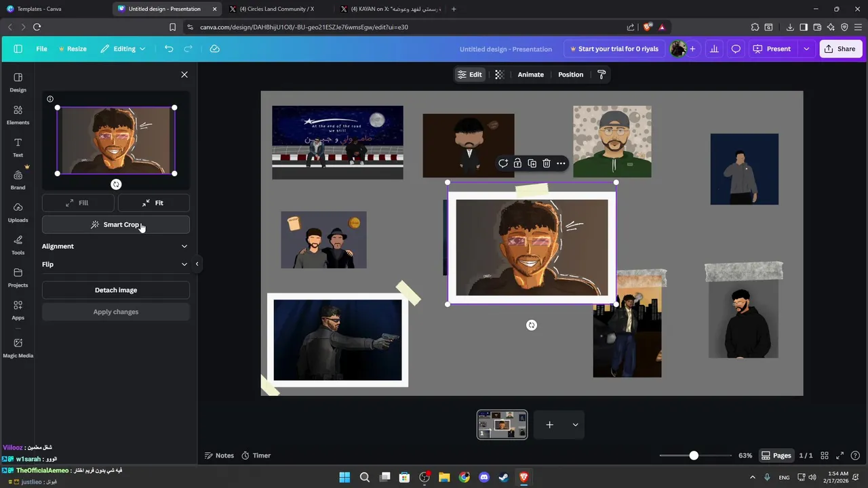868x488 pixels.
Task: Open the comments speech bubble in header
Action: point(736,49)
